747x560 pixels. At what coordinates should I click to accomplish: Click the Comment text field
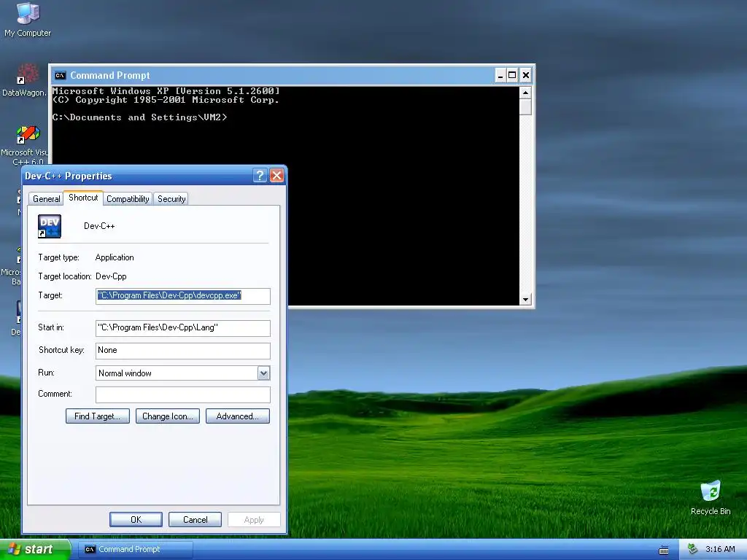pyautogui.click(x=183, y=394)
